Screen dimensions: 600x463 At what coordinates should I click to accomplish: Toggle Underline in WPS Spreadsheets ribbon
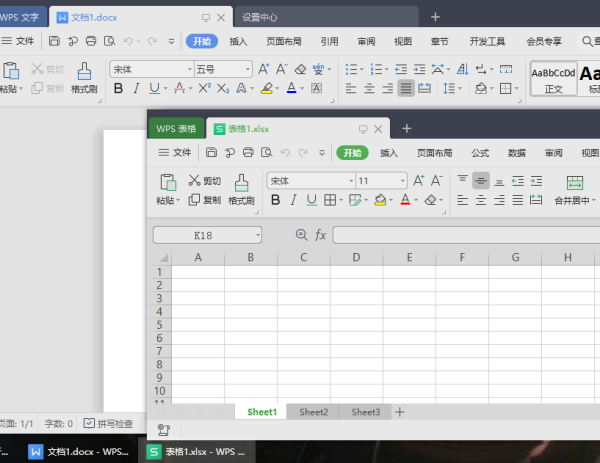[311, 200]
